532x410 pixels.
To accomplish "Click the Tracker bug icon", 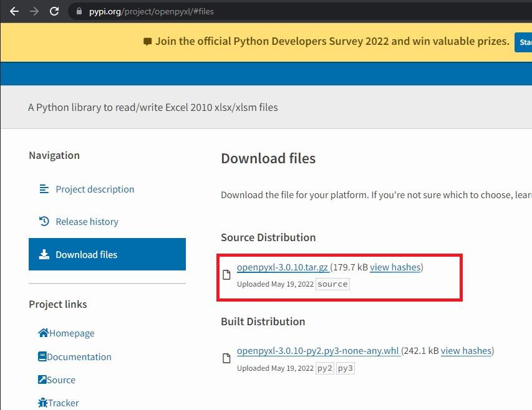I will point(43,403).
